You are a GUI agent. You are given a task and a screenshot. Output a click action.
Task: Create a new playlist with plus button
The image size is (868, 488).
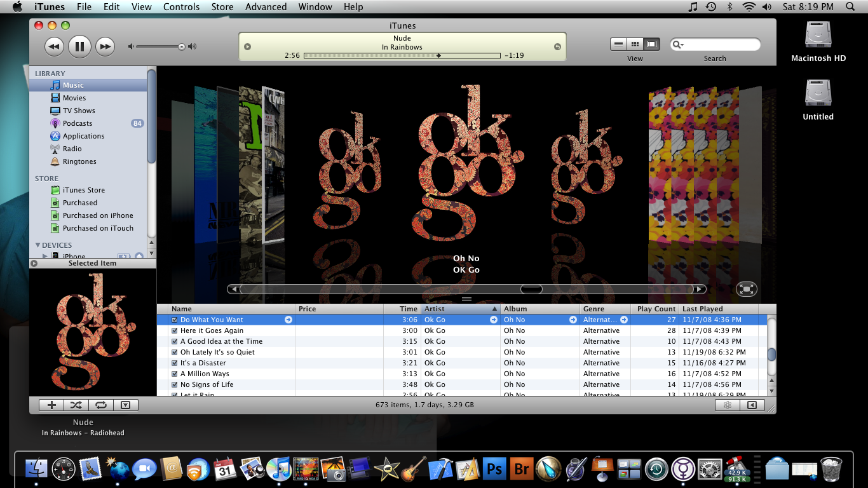[52, 405]
